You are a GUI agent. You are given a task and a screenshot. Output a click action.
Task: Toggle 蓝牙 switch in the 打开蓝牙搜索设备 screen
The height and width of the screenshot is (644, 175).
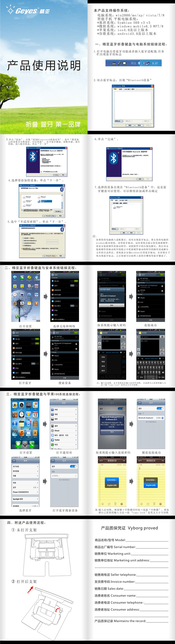(73, 466)
